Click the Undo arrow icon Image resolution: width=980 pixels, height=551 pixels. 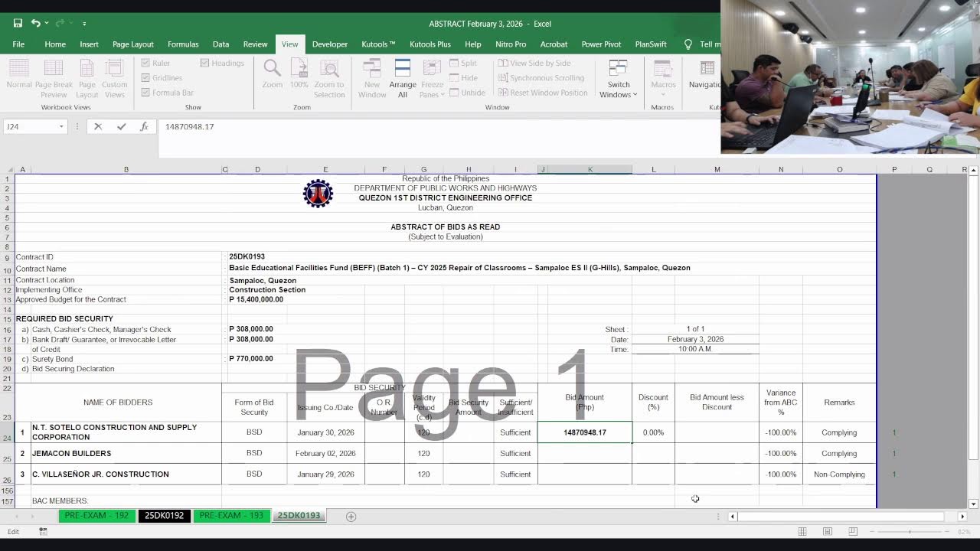click(35, 23)
